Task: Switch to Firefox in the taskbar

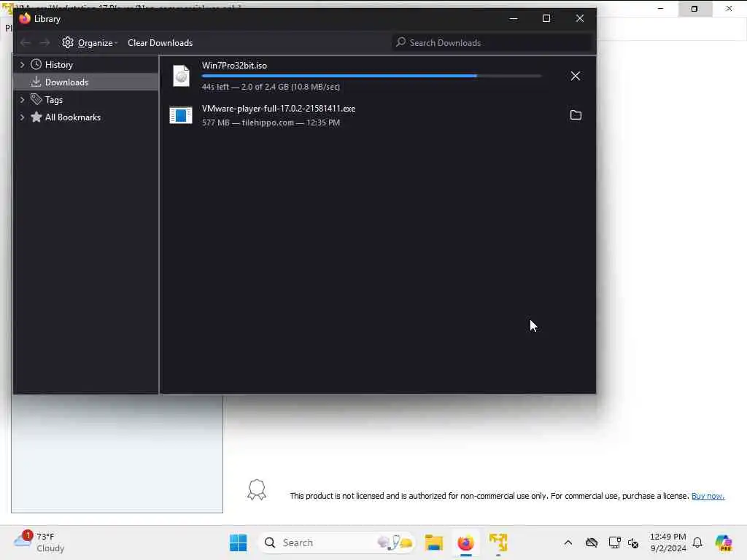Action: 465,542
